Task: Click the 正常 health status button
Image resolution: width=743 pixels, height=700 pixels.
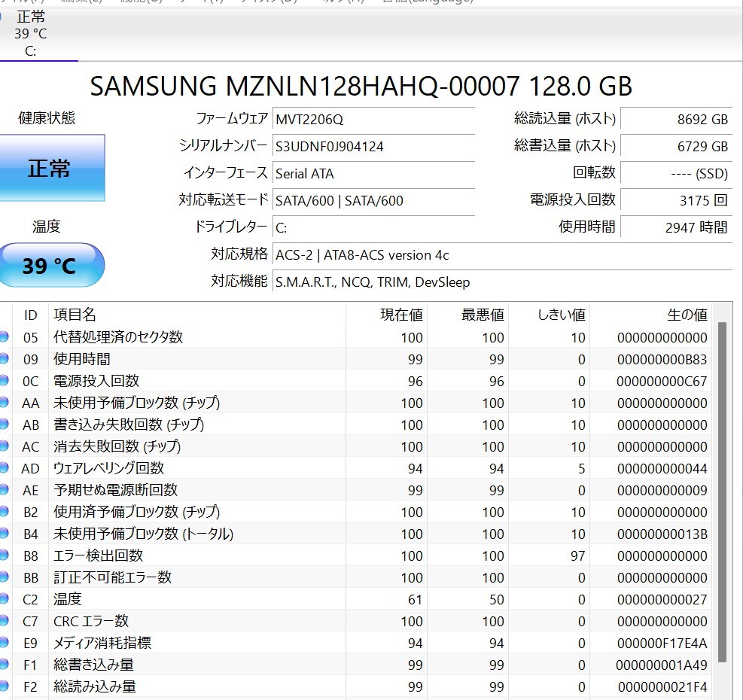Action: pos(50,168)
